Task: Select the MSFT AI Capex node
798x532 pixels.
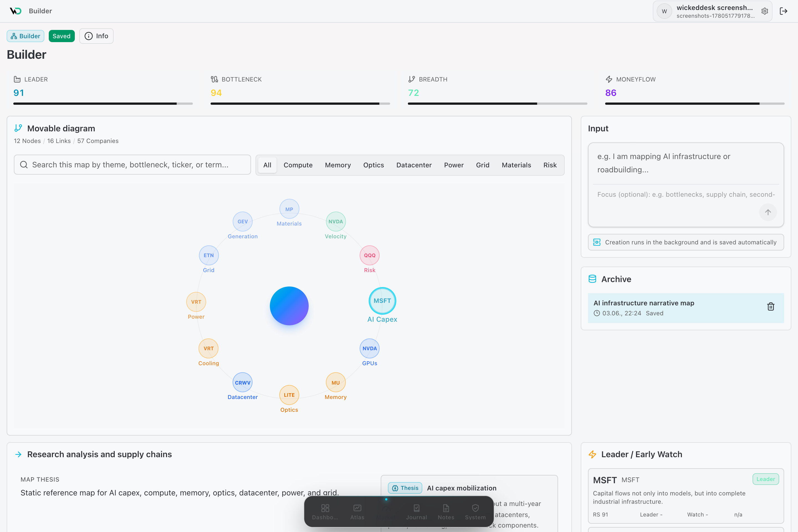Action: click(x=382, y=301)
